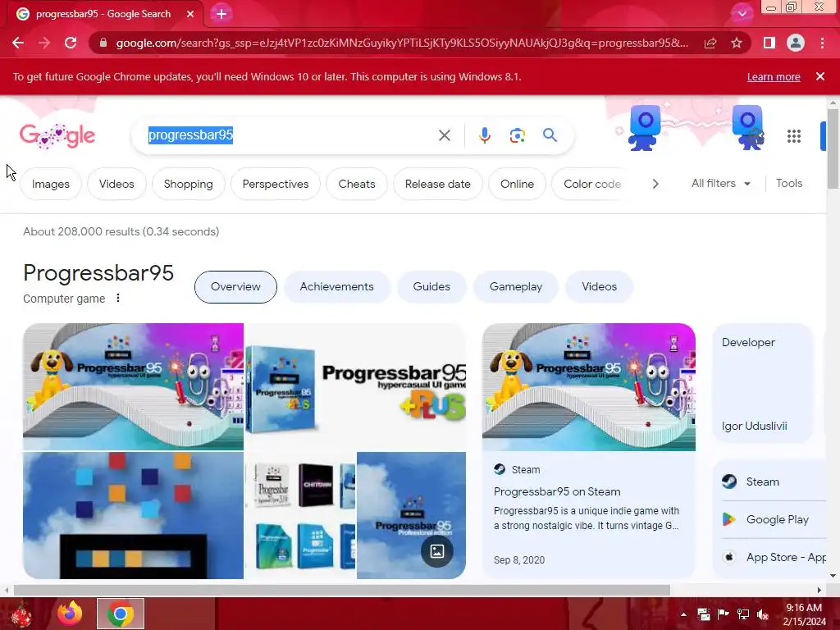Screen dimensions: 840x630
Task: Select the Overview tab in knowledge panel
Action: point(235,286)
